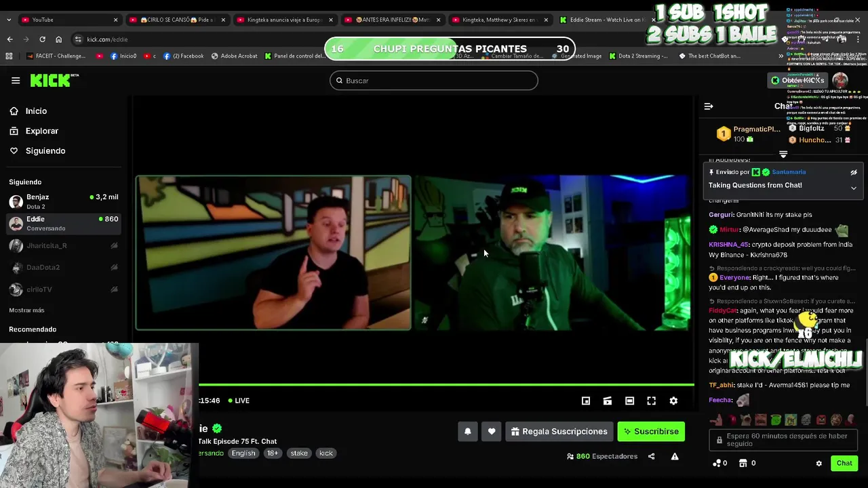Reload the page
868x488 pixels.
(x=42, y=39)
